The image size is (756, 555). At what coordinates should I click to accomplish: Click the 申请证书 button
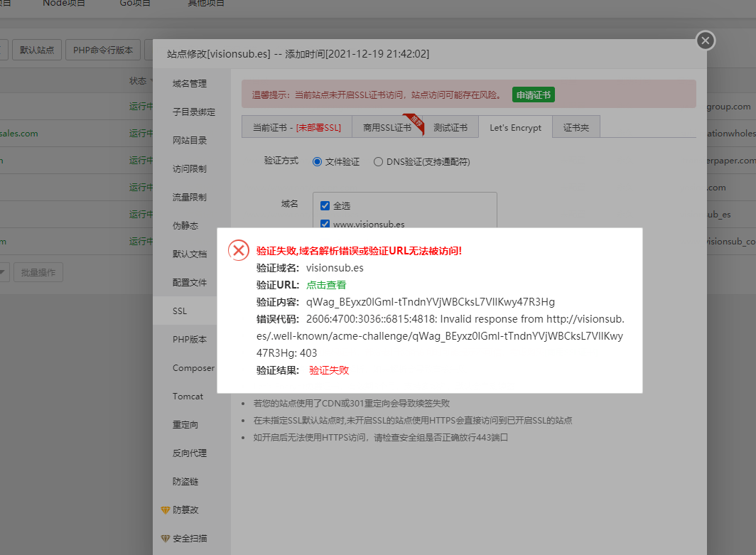(x=533, y=94)
